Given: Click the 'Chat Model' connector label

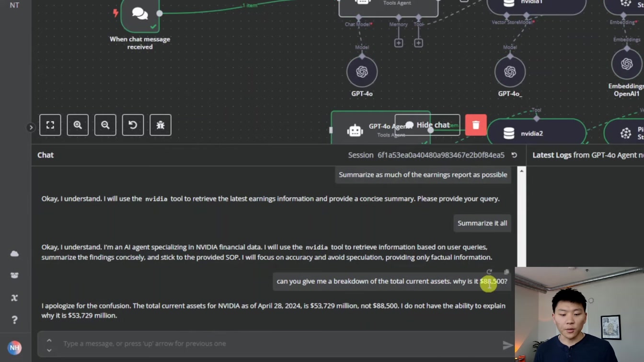Looking at the screenshot, I should 358,24.
